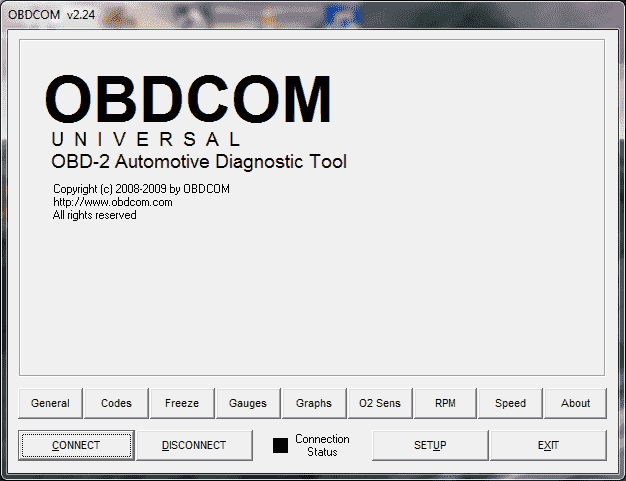Click the http://www.obdcom.com URL text
This screenshot has width=626, height=481.
point(113,202)
